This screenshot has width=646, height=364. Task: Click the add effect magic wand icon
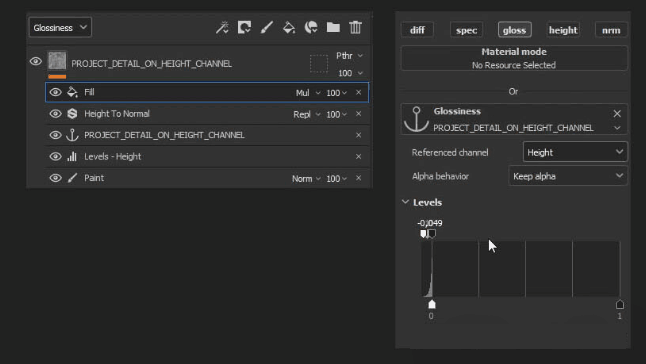tap(222, 28)
